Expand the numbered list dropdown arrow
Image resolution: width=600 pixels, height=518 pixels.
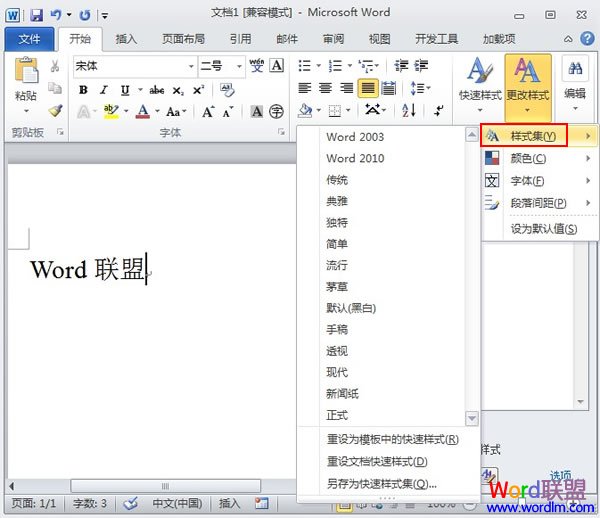click(x=350, y=66)
